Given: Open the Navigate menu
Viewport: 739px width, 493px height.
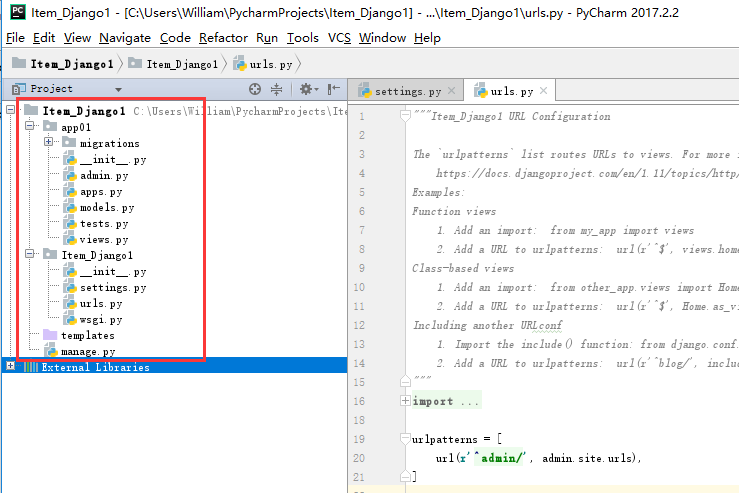Looking at the screenshot, I should pyautogui.click(x=125, y=38).
